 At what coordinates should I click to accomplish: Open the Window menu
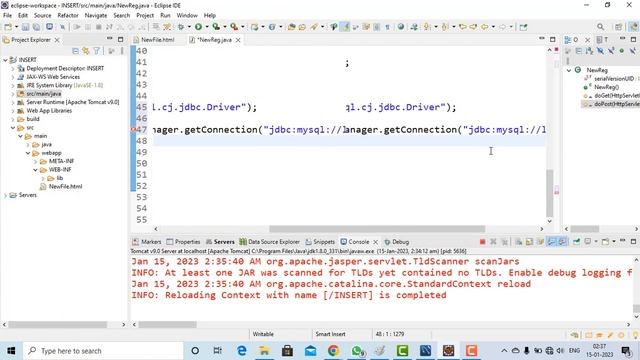[x=187, y=15]
